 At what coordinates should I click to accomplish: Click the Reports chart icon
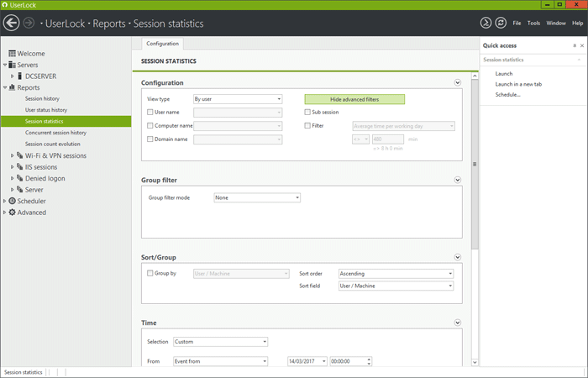[x=12, y=87]
